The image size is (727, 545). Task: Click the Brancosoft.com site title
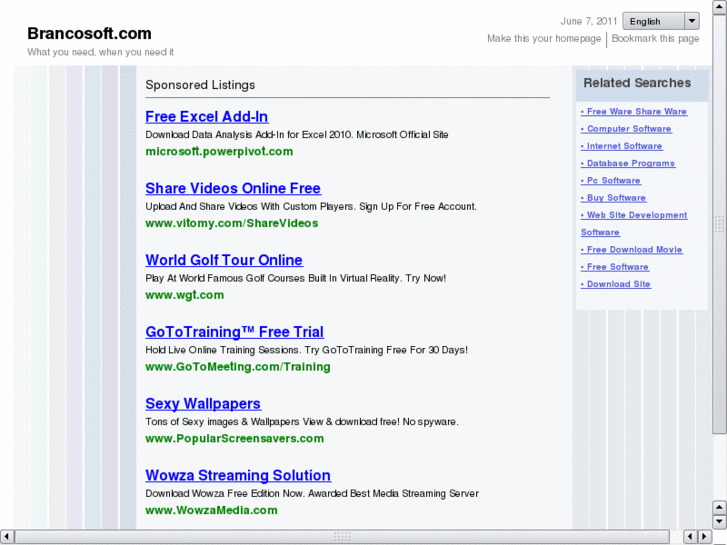pyautogui.click(x=89, y=33)
